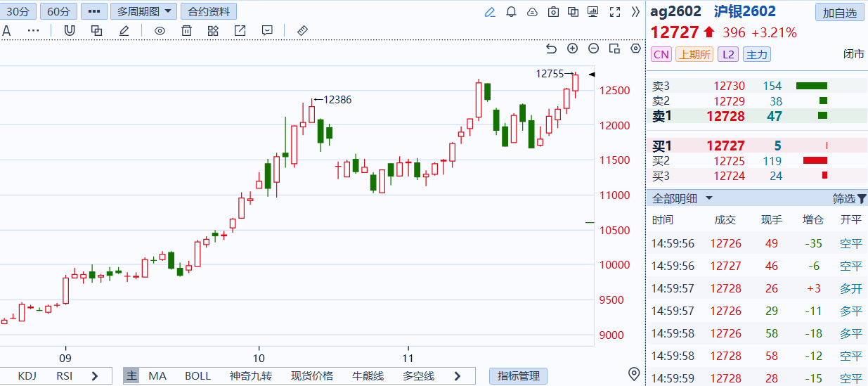Enter fullscreen chart mode
Image resolution: width=868 pixels, height=386 pixels.
point(614,12)
